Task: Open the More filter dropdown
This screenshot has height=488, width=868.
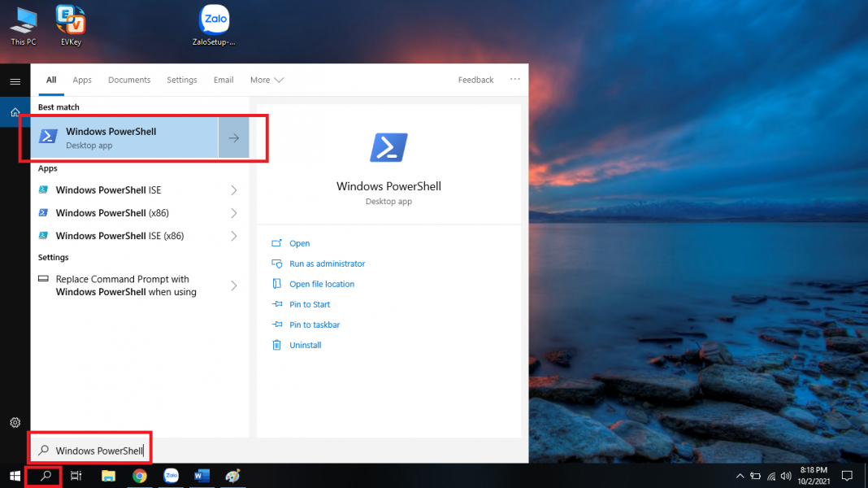Action: tap(267, 80)
